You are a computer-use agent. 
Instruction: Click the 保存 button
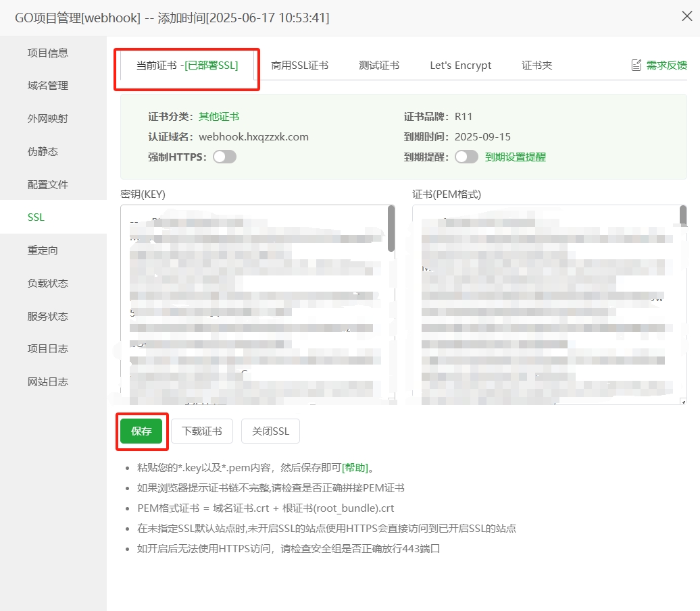click(141, 431)
